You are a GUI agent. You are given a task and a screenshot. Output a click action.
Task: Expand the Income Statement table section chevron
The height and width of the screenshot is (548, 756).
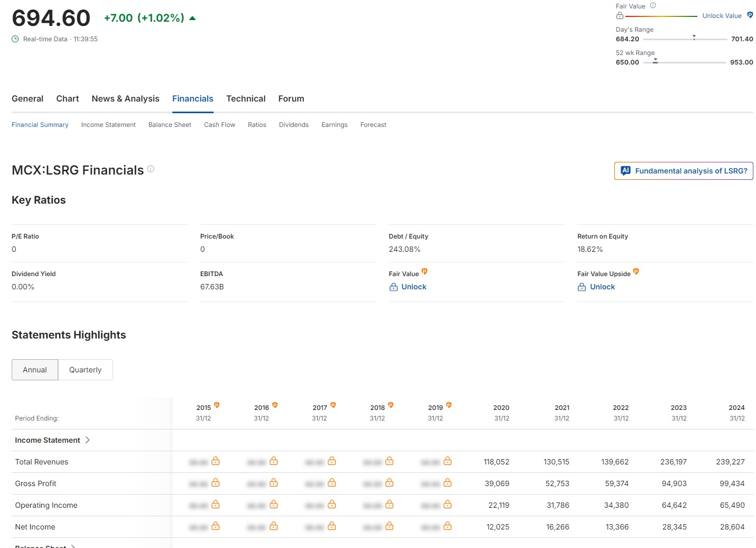pos(88,440)
